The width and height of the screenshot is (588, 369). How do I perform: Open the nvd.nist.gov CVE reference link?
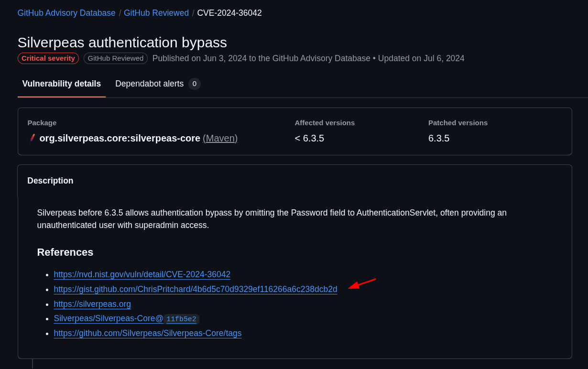tap(142, 274)
